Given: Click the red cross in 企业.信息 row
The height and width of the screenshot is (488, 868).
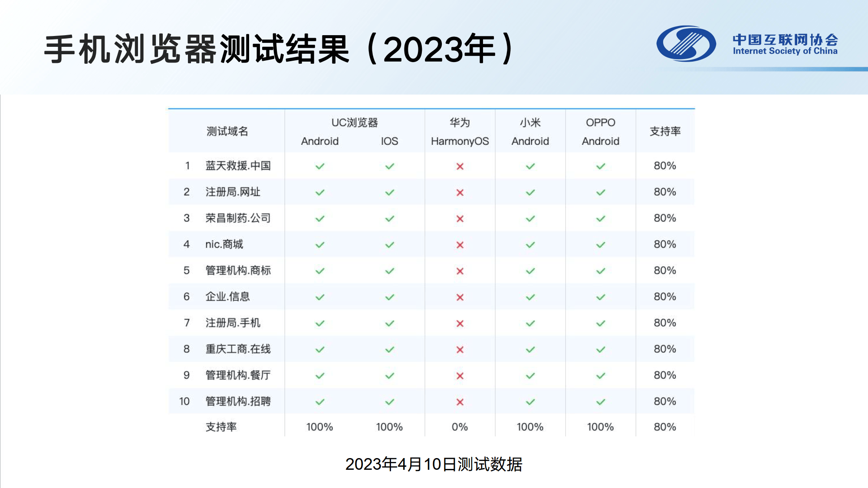Looking at the screenshot, I should point(460,297).
